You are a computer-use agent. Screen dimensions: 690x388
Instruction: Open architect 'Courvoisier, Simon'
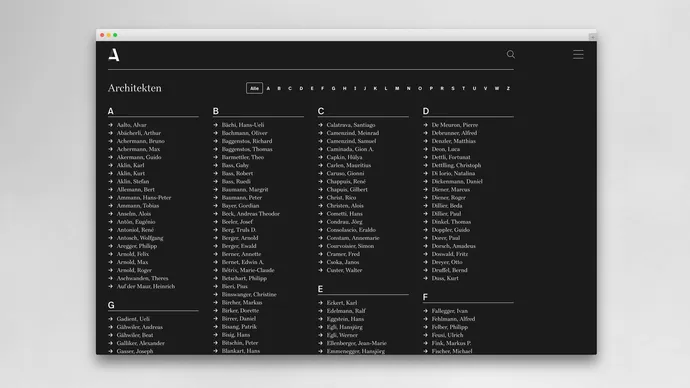coord(350,246)
